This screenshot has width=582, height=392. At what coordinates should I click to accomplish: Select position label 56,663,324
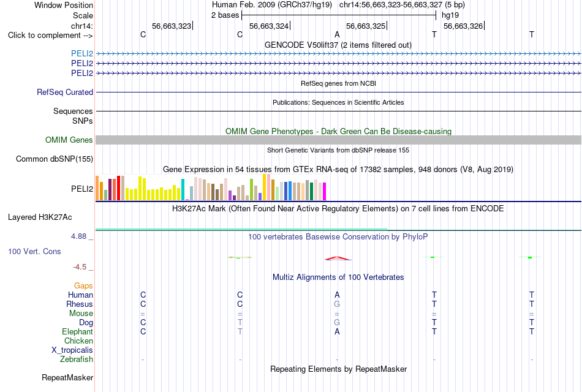pyautogui.click(x=269, y=26)
